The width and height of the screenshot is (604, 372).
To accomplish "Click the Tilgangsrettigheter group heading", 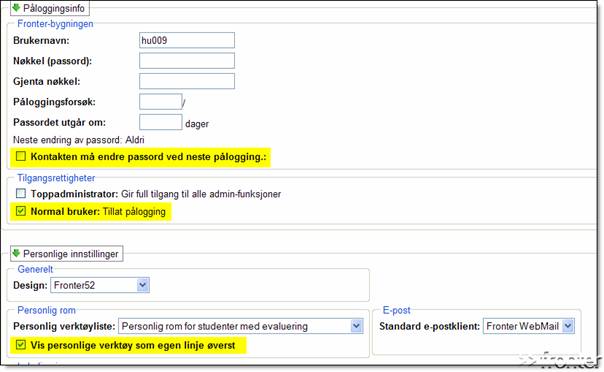I will point(56,178).
